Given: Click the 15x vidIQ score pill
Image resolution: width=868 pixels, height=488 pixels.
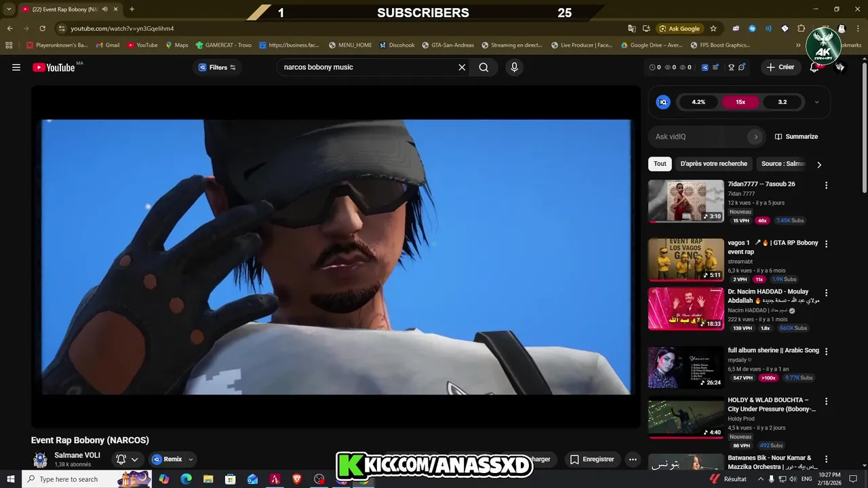Looking at the screenshot, I should click(741, 102).
